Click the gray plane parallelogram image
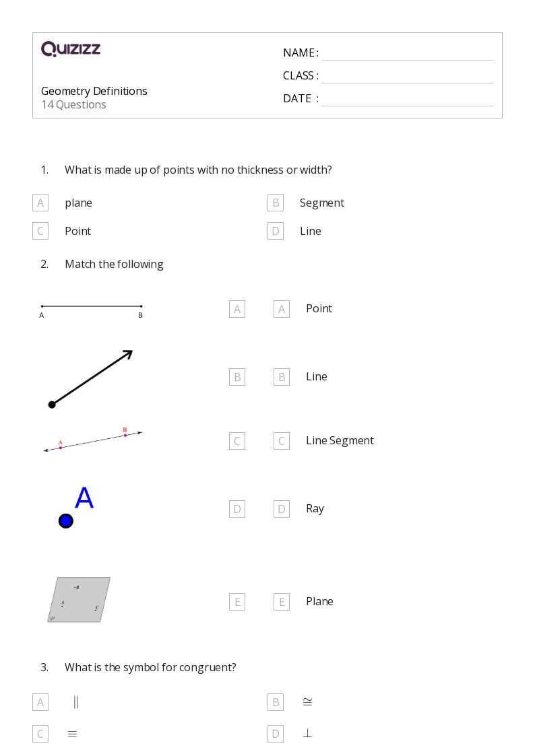535x756 pixels. (x=79, y=600)
